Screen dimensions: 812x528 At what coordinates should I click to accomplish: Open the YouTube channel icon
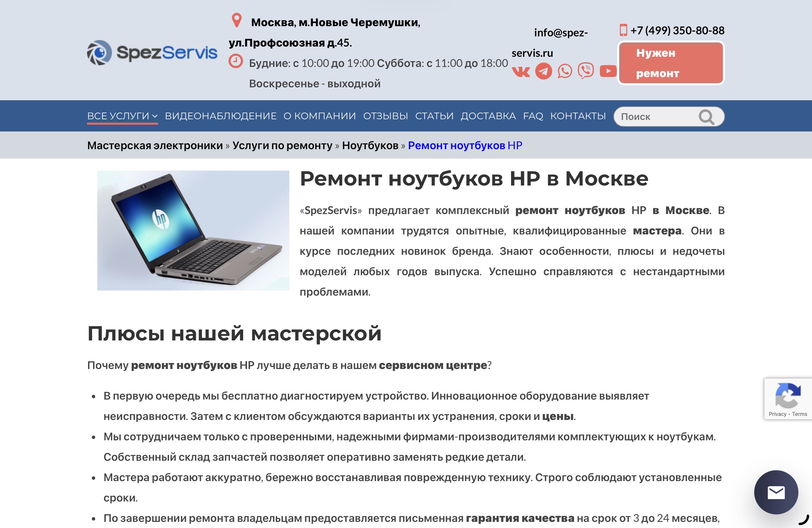point(608,71)
